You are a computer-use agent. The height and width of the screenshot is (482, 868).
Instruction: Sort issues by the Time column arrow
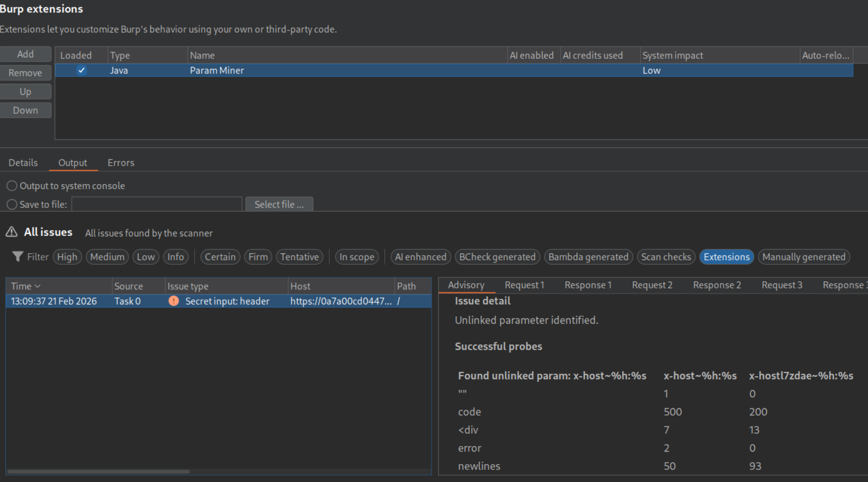click(x=37, y=286)
